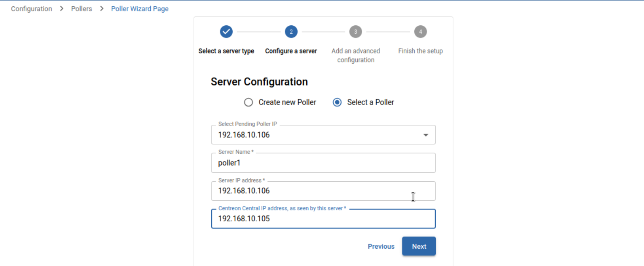Click the step 3 circle icon
The width and height of the screenshot is (644, 266).
[x=356, y=32]
